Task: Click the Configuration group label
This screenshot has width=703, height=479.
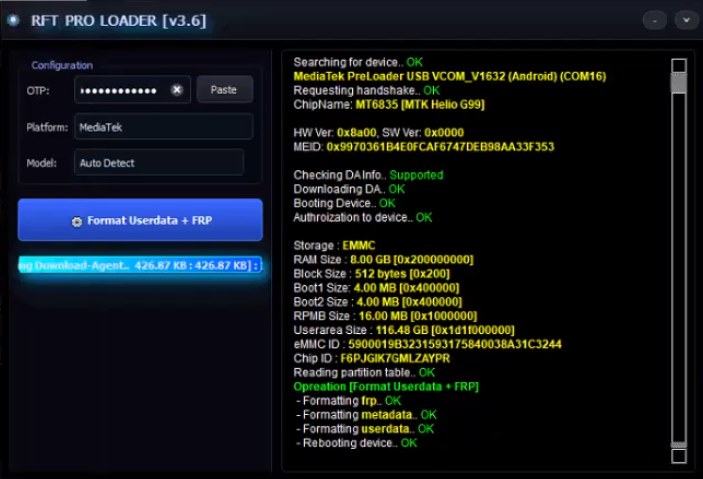Action: (x=62, y=65)
